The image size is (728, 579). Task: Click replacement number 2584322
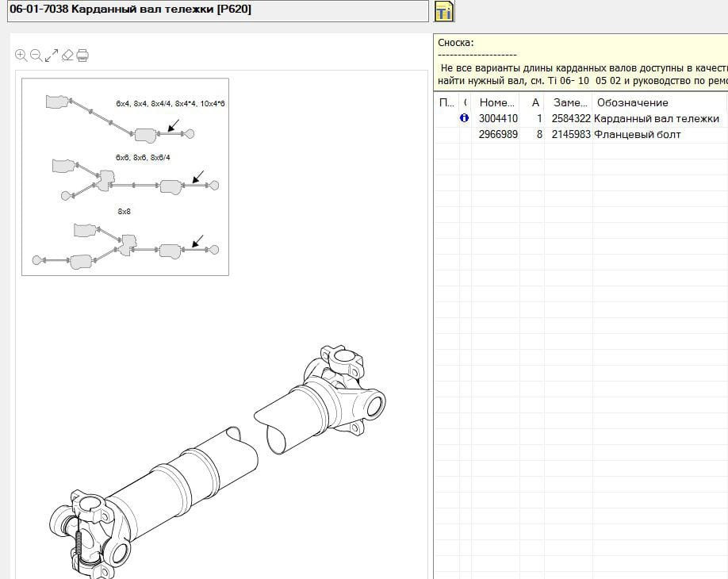(570, 118)
